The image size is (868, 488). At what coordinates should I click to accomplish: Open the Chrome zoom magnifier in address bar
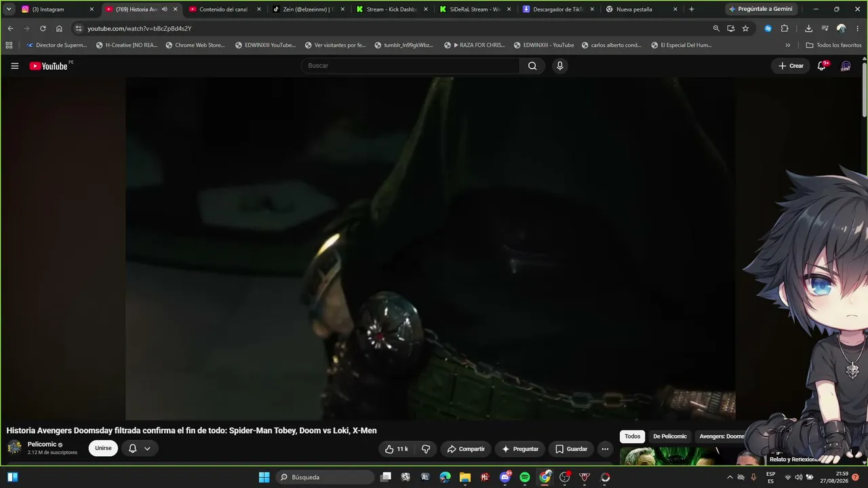(716, 28)
